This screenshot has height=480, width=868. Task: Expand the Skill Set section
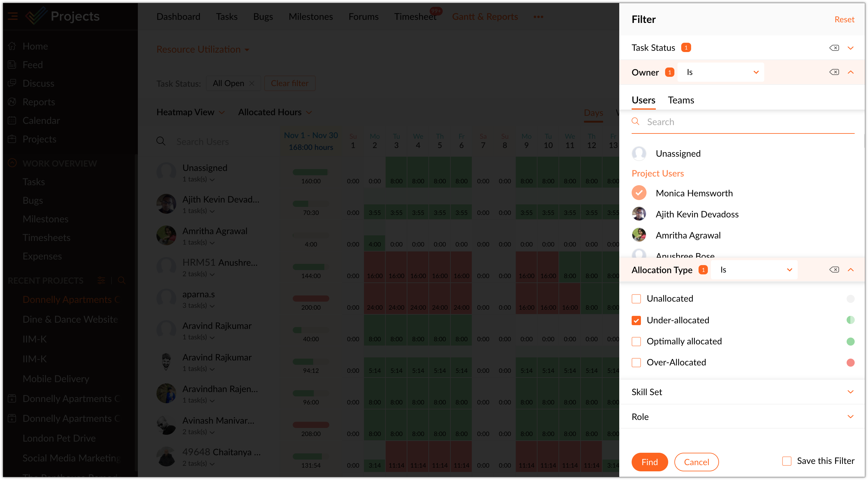click(x=850, y=392)
